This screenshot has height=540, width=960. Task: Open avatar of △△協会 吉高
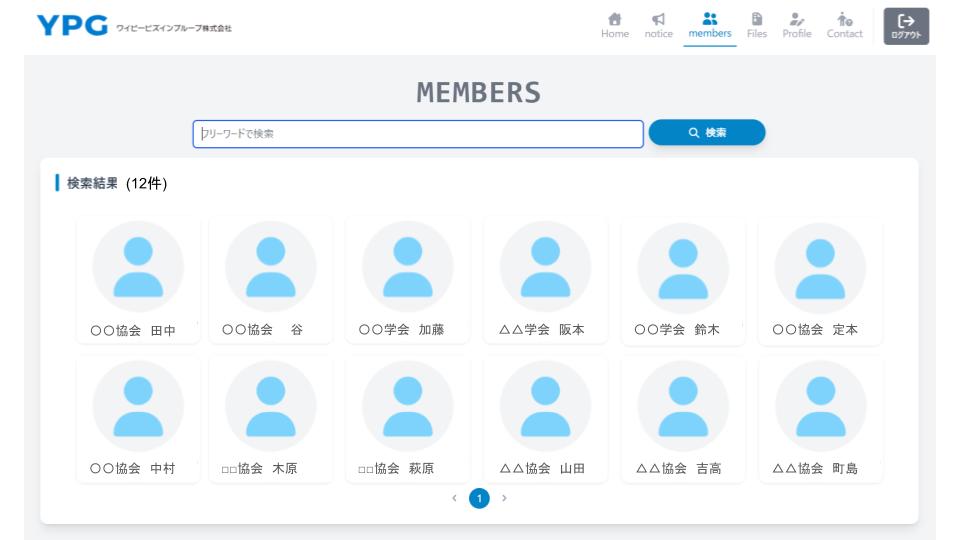point(683,406)
